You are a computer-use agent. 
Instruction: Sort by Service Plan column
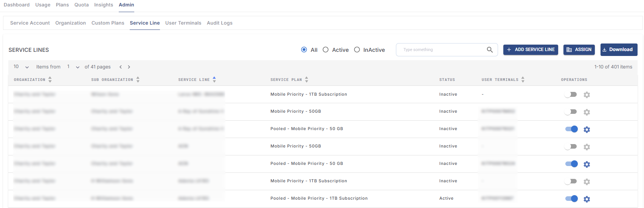click(306, 80)
